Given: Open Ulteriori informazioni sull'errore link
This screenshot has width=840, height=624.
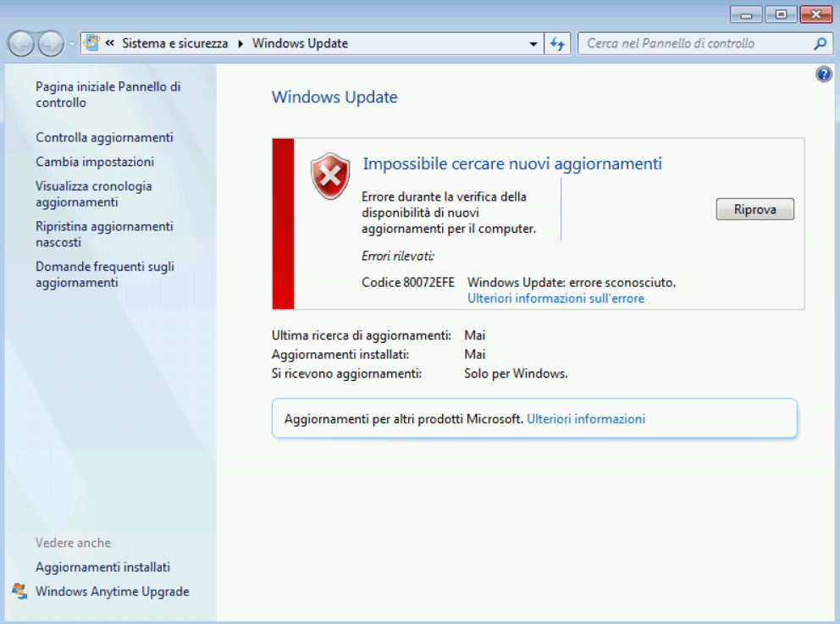Looking at the screenshot, I should click(x=555, y=298).
